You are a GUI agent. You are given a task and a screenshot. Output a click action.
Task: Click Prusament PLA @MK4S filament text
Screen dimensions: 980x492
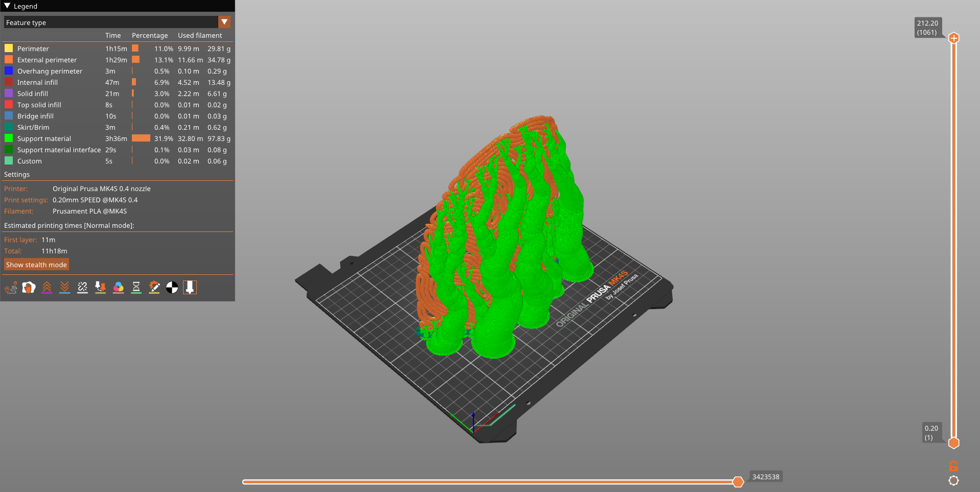click(x=89, y=211)
